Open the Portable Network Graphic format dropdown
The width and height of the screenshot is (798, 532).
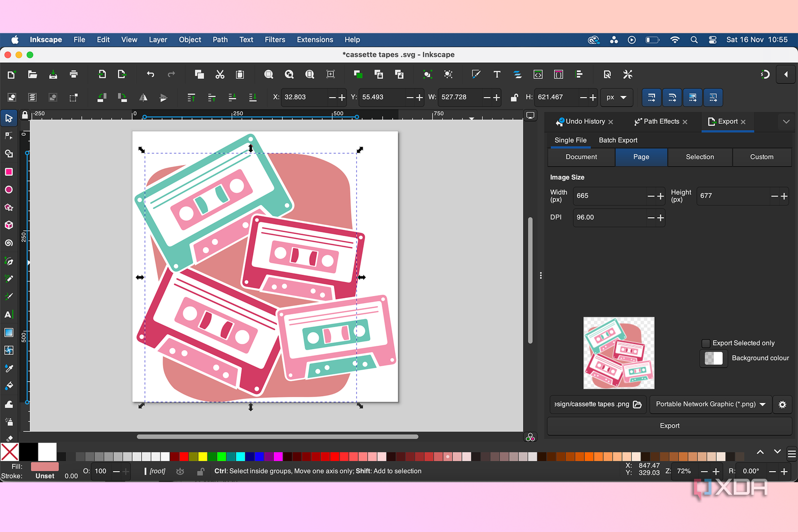[710, 404]
